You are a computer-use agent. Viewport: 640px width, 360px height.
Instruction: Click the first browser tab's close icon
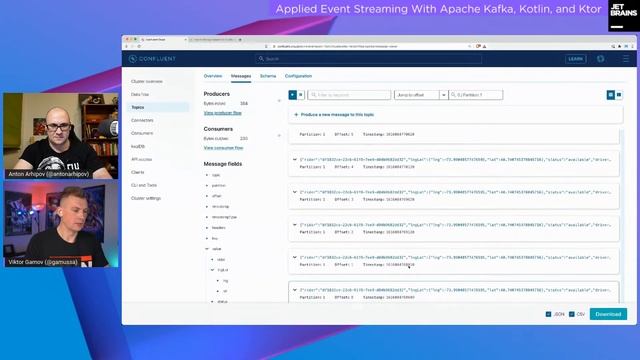coord(185,40)
